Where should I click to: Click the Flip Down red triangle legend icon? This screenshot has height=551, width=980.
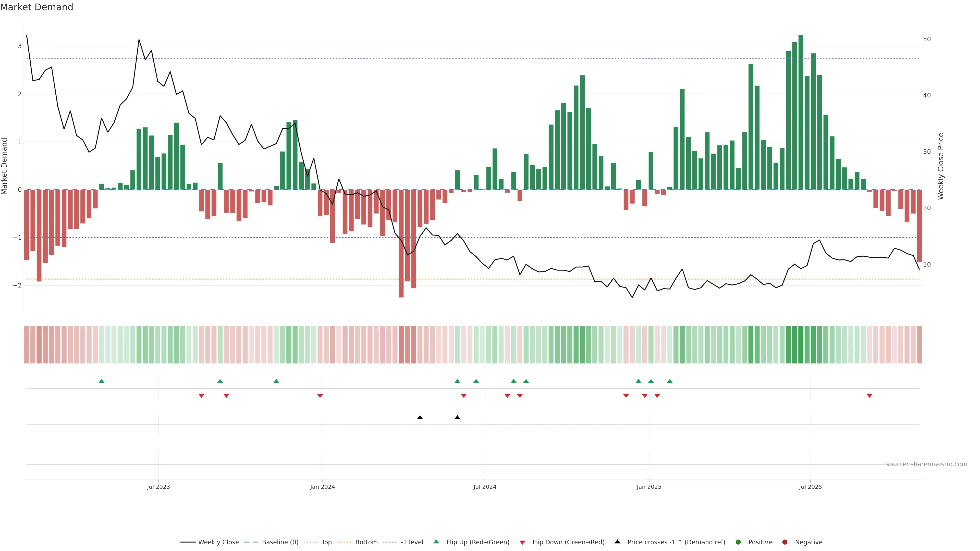click(x=522, y=542)
